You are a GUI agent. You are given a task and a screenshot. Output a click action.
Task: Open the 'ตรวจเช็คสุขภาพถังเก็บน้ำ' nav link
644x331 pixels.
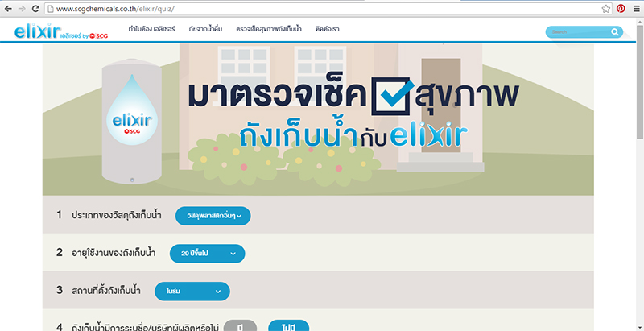(269, 29)
